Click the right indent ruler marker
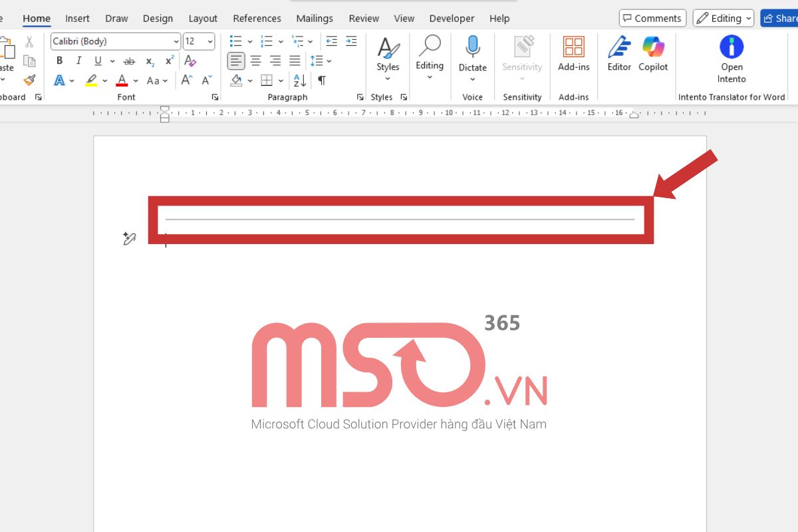Viewport: 798px width, 532px height. [634, 115]
